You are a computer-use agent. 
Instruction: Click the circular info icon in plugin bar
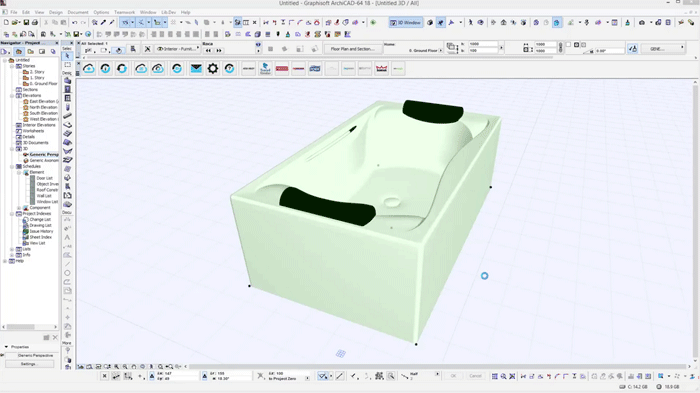105,69
